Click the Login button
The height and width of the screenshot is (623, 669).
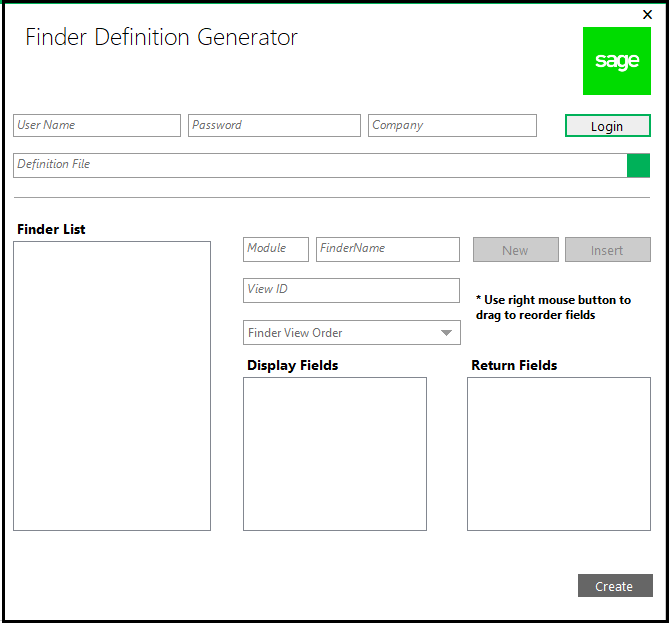tap(608, 126)
